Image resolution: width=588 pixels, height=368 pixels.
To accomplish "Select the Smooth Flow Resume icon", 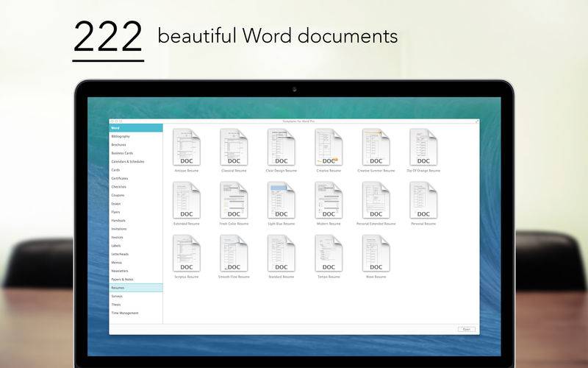I will coord(234,253).
